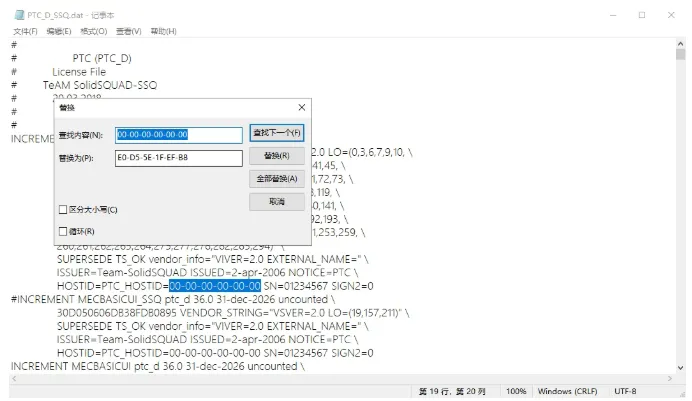Click status bar line and column indicator
This screenshot has height=401, width=692.
pos(452,391)
